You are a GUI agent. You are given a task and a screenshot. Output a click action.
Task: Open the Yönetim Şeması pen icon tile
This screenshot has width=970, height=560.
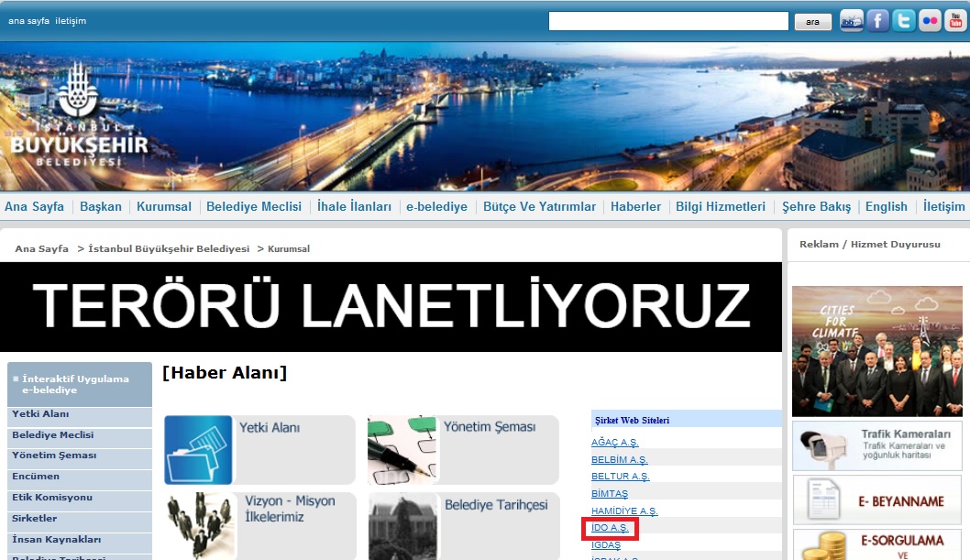tap(402, 449)
